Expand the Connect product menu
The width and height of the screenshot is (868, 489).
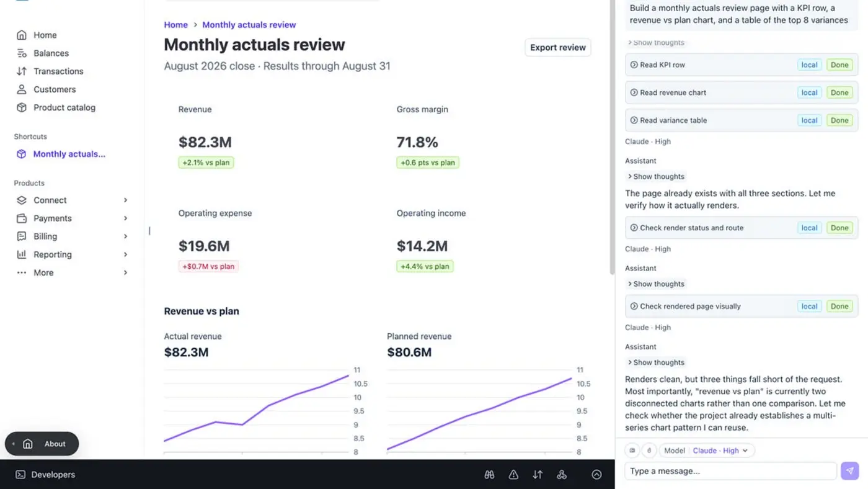point(125,200)
